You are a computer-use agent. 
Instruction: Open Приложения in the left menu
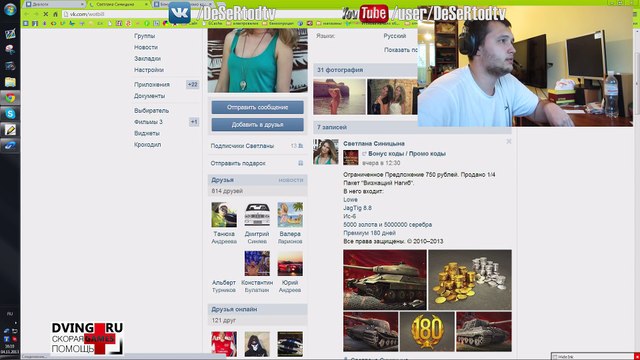(152, 84)
